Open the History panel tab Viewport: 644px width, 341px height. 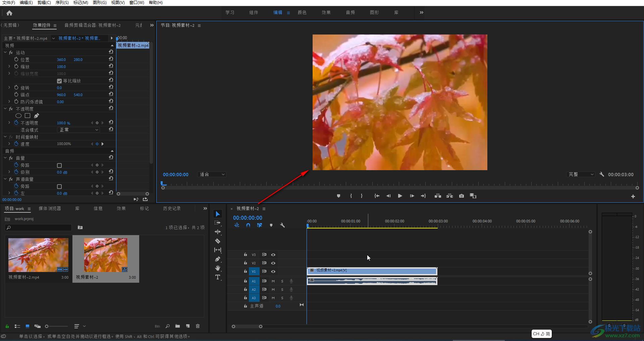[x=172, y=208]
